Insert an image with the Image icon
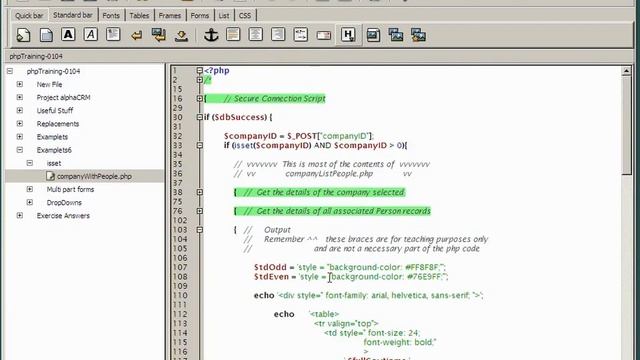The height and width of the screenshot is (360, 640). [x=373, y=35]
